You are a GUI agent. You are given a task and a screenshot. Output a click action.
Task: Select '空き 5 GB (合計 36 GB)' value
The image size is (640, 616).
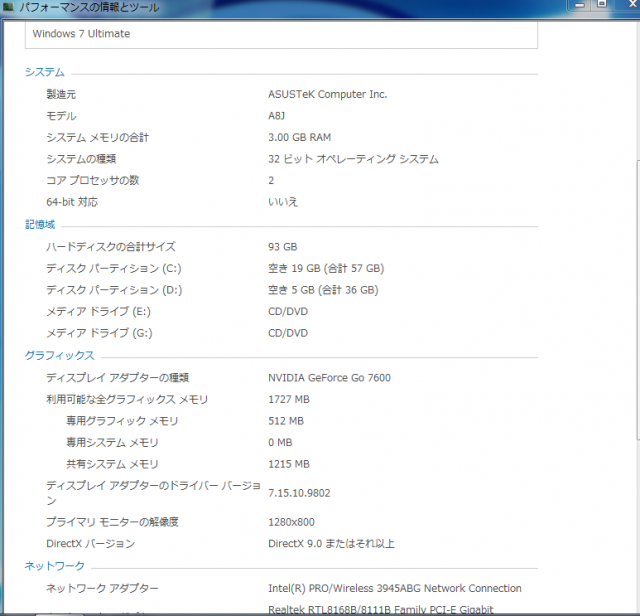[323, 290]
